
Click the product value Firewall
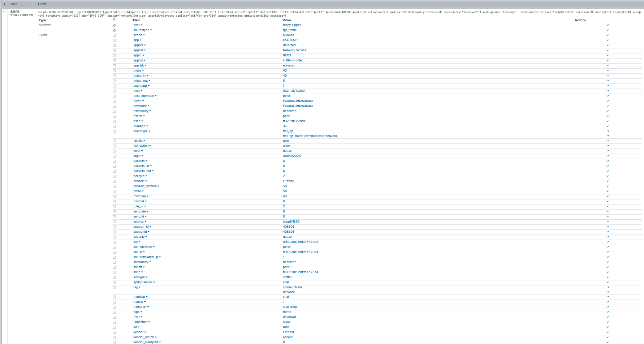[x=288, y=181]
